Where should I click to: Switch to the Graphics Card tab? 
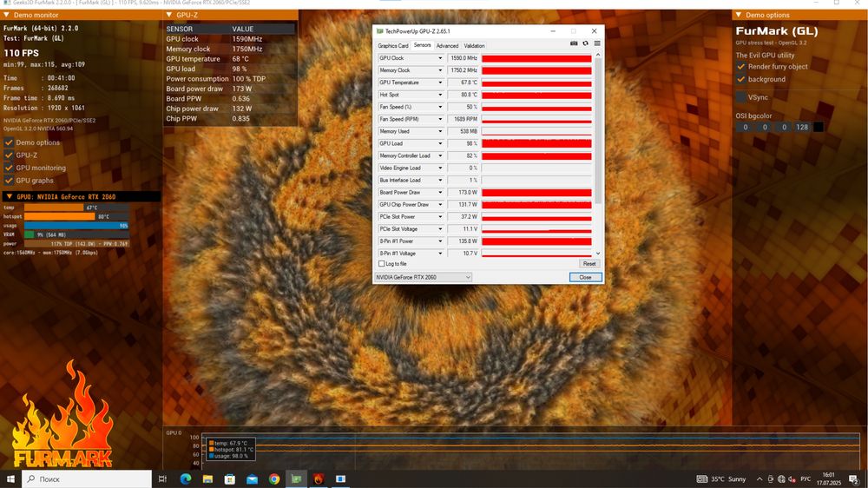[392, 46]
